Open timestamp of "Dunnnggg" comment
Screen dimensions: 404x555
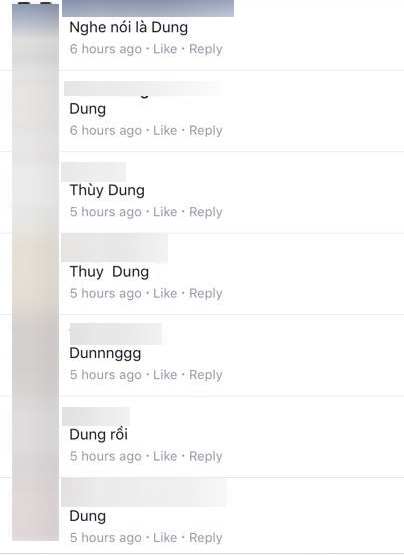click(106, 375)
